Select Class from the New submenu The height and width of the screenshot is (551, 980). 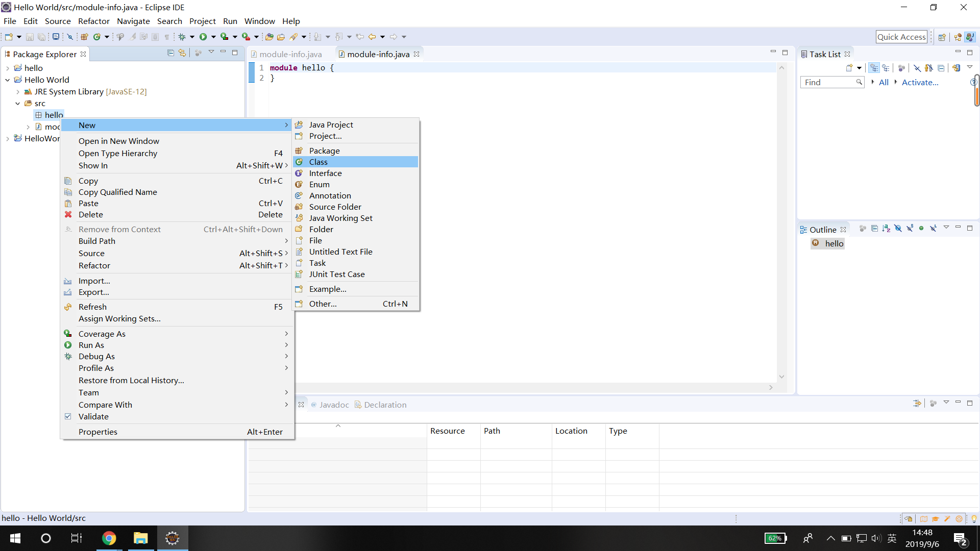coord(318,162)
